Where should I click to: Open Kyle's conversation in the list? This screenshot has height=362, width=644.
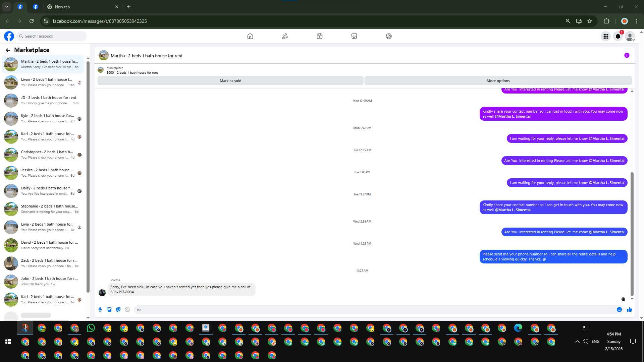pos(43,118)
